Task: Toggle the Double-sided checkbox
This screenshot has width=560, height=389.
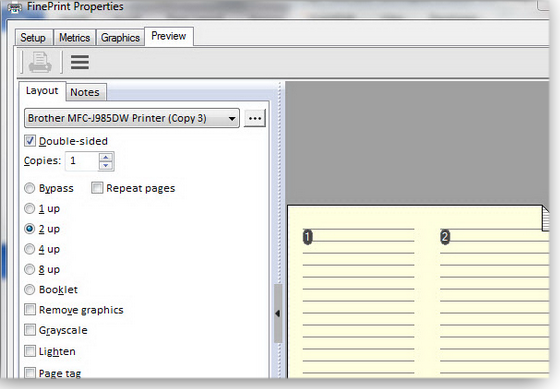Action: (30, 141)
